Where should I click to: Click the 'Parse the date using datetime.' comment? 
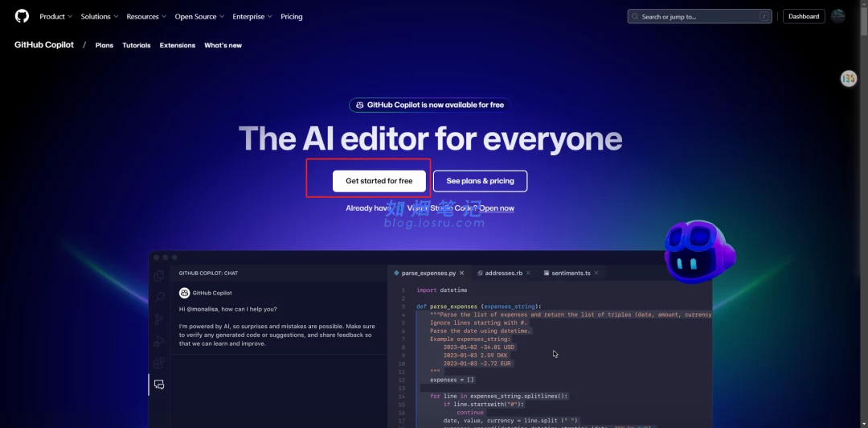point(481,331)
